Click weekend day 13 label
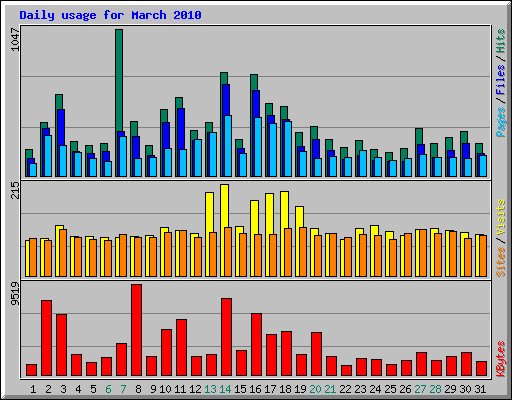512x400 pixels. (210, 389)
